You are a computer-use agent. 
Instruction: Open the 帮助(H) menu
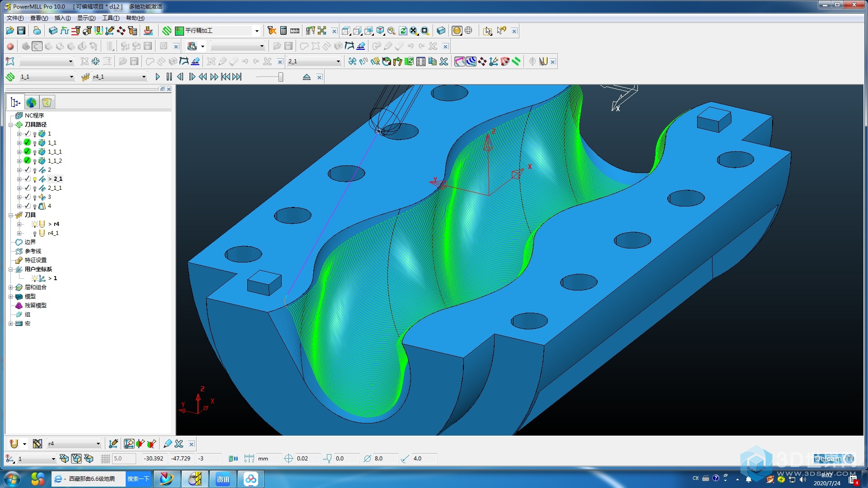pyautogui.click(x=135, y=18)
